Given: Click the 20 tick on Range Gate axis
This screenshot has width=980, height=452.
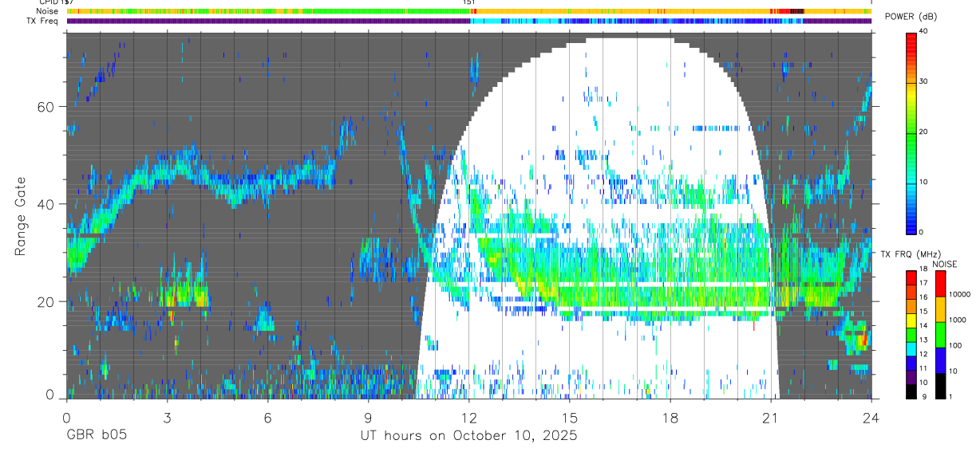Looking at the screenshot, I should coord(47,301).
